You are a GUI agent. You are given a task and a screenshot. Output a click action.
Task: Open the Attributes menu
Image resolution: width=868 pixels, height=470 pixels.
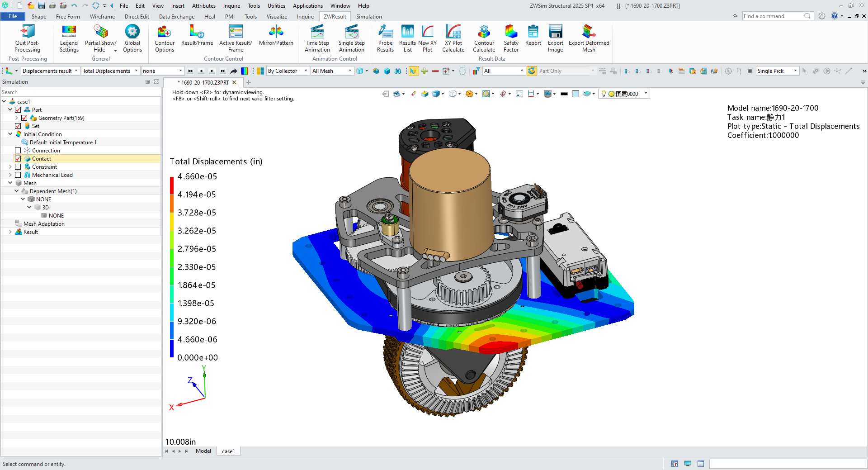[204, 6]
